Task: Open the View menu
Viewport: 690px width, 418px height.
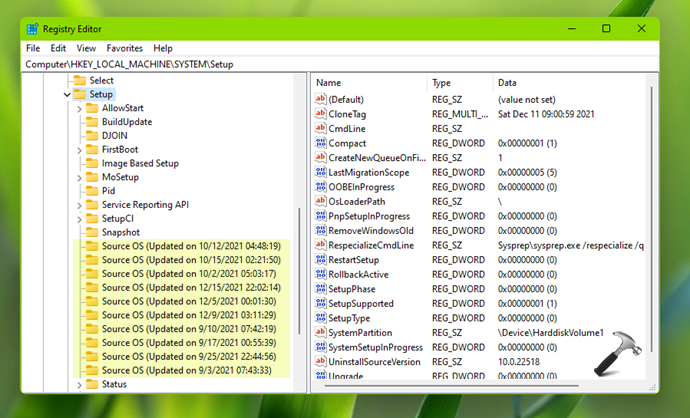Action: pyautogui.click(x=86, y=48)
